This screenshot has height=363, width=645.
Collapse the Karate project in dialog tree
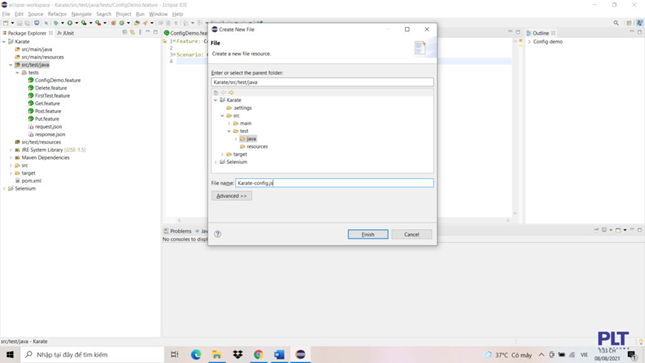coord(216,100)
